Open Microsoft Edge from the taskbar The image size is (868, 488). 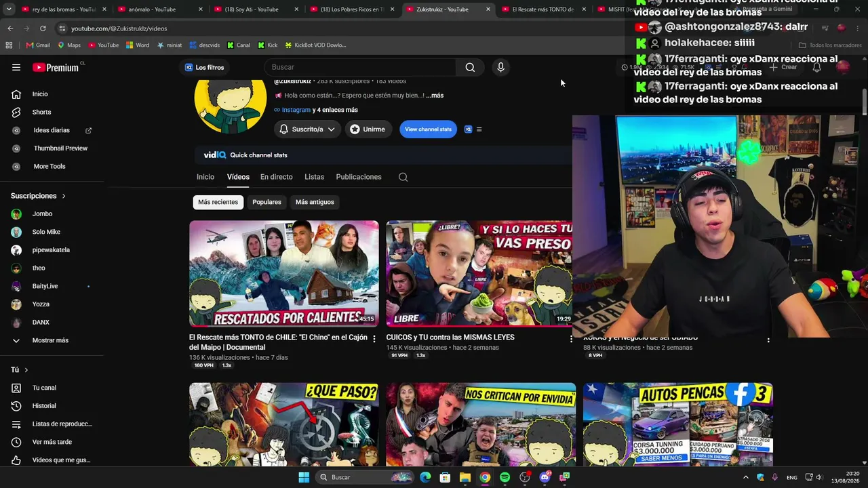425,477
